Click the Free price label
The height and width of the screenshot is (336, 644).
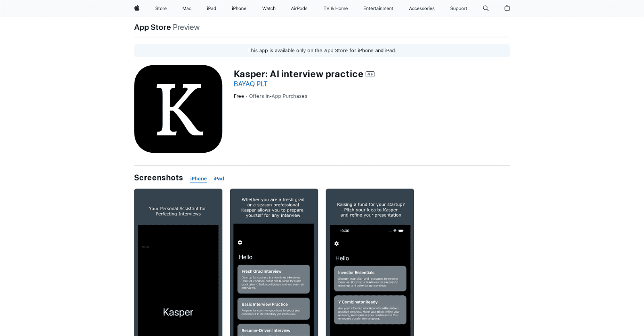pyautogui.click(x=239, y=96)
